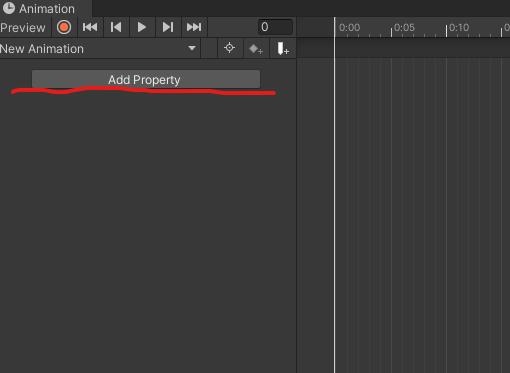Click the Add Event marker icon
510x373 pixels.
click(283, 49)
